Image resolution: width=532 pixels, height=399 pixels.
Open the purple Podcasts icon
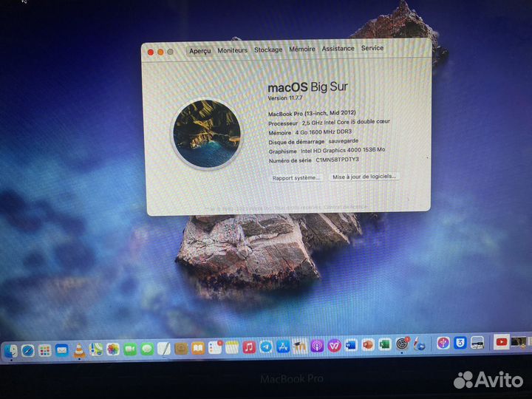click(317, 347)
